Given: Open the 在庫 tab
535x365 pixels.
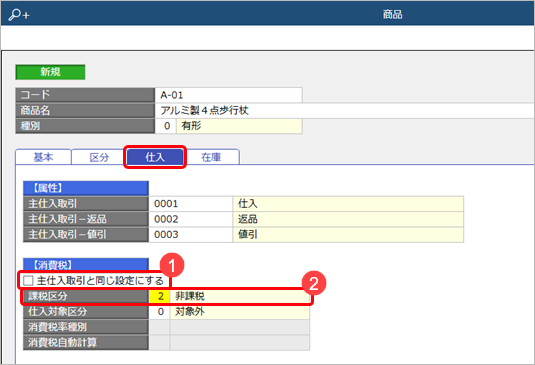Looking at the screenshot, I should (211, 157).
